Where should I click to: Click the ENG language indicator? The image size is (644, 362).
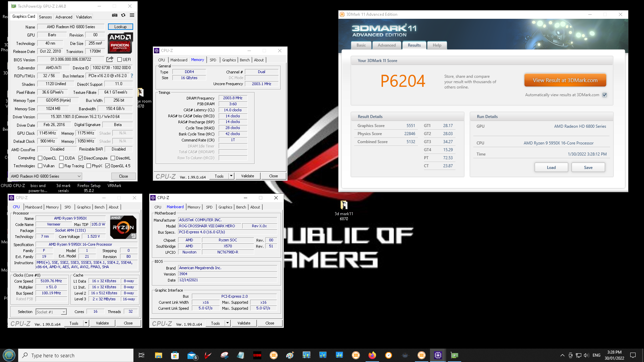[x=596, y=355]
